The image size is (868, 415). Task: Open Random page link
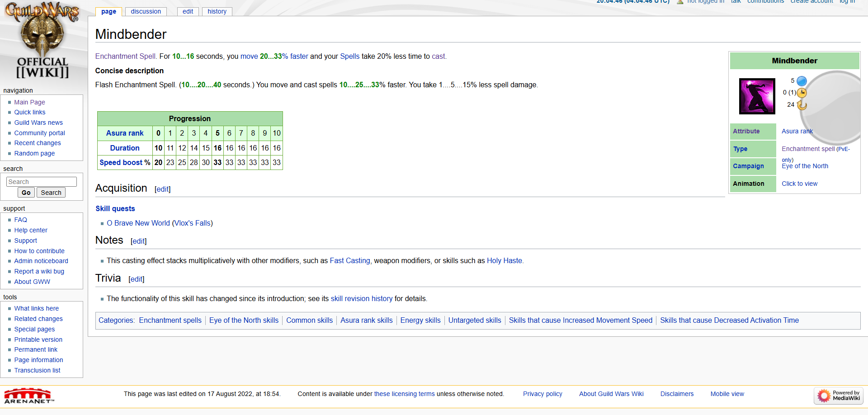point(34,153)
